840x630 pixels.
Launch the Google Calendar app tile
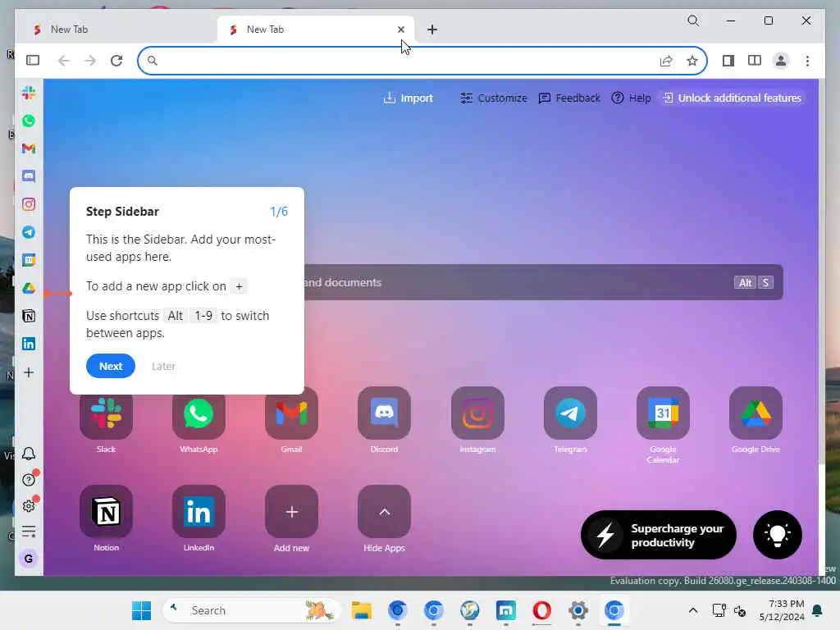[x=663, y=413]
